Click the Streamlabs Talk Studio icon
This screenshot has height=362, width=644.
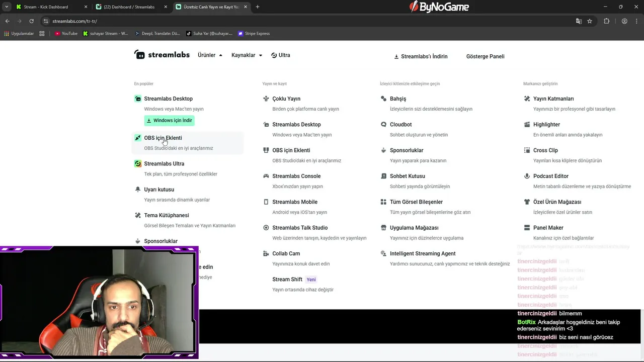266,228
